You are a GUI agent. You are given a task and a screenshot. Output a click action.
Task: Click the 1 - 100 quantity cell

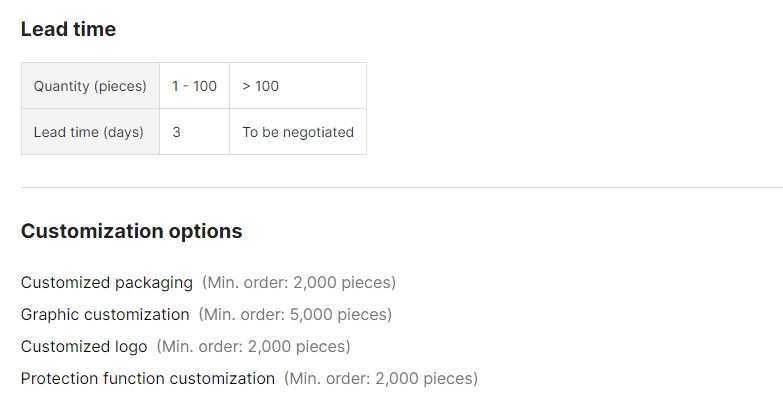click(x=194, y=86)
